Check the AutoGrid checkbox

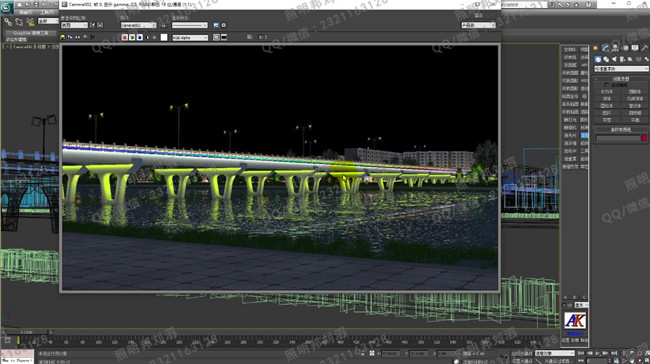(x=606, y=85)
